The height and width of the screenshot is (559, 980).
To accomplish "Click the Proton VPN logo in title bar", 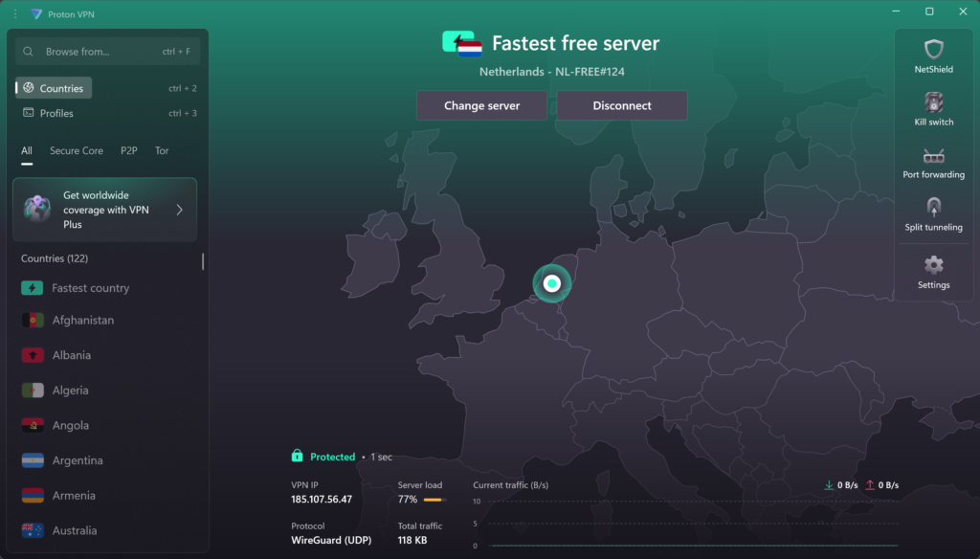I will click(x=36, y=13).
